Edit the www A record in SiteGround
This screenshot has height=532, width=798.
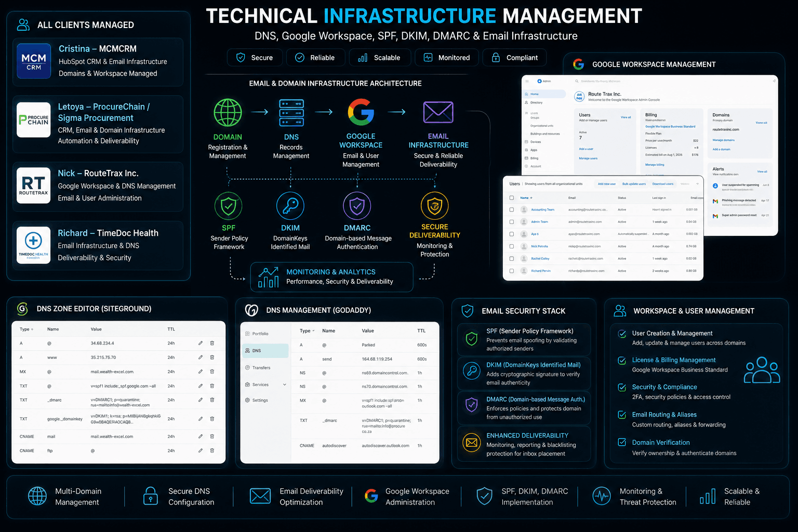coord(201,357)
